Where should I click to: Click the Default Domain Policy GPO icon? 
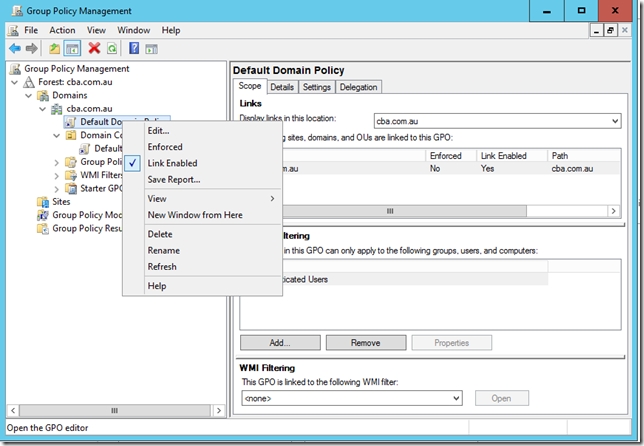(71, 122)
